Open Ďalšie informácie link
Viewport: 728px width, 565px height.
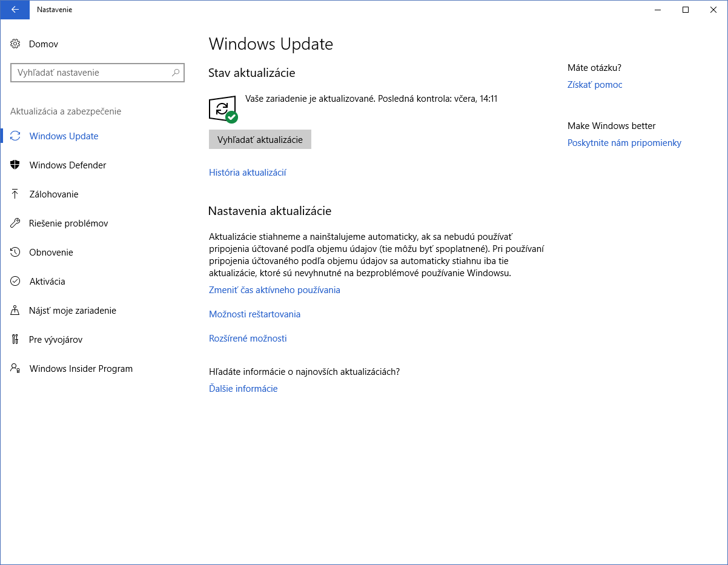point(243,389)
